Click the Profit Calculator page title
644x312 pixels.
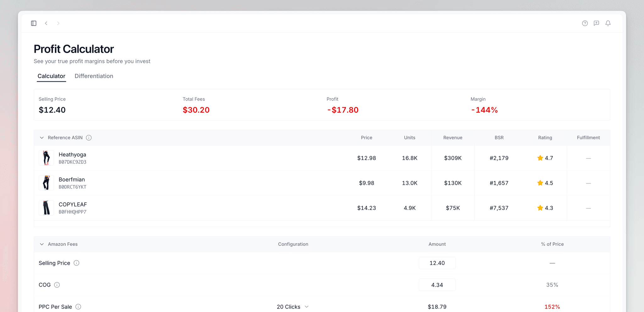coord(74,49)
